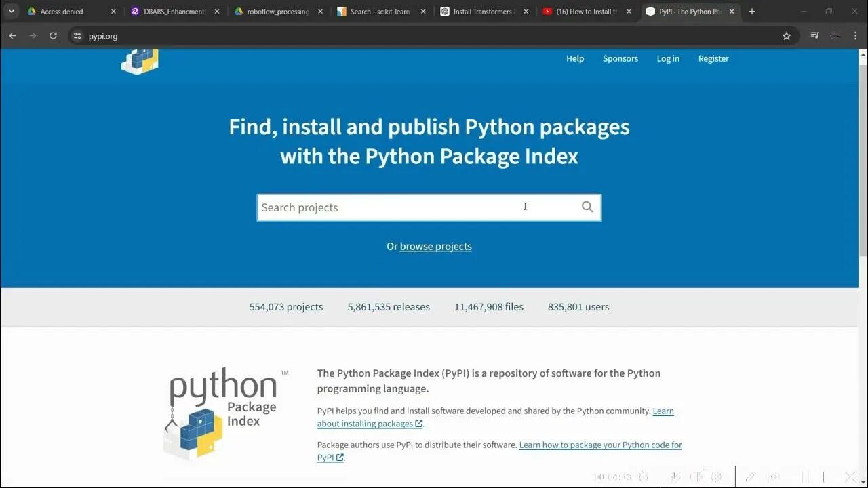Image resolution: width=868 pixels, height=488 pixels.
Task: Click the 11,467,908 files statistic
Action: point(489,307)
